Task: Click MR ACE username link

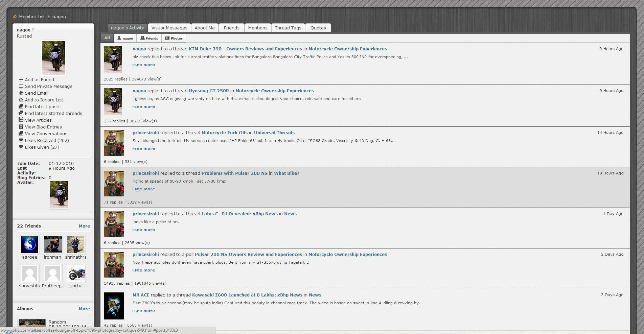Action: [x=141, y=295]
